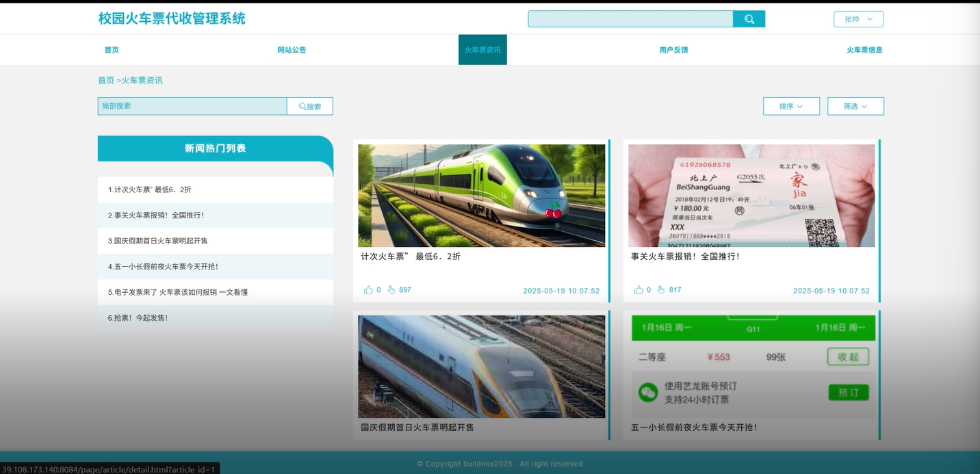Viewport: 980px width, 474px height.
Task: Select the 火车票资讯 navigation tab
Action: pyautogui.click(x=482, y=50)
